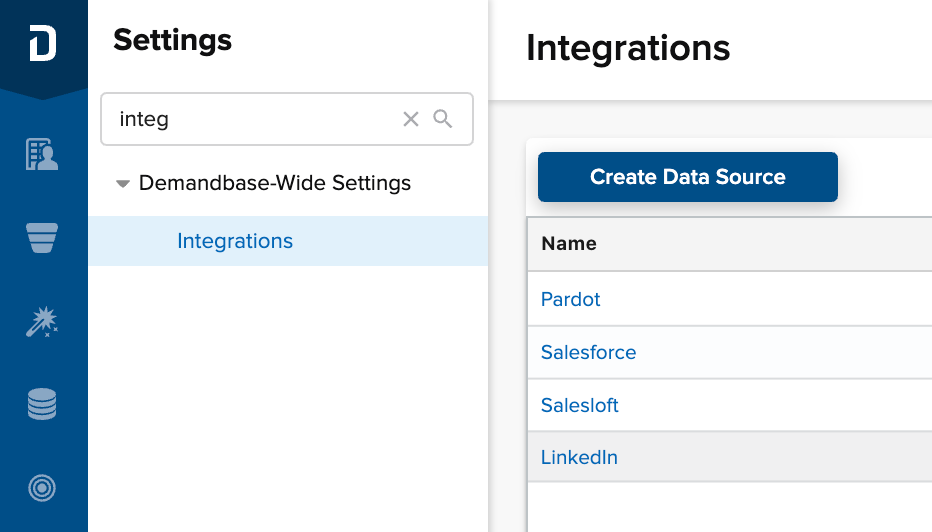The height and width of the screenshot is (532, 932).
Task: Open the magic wand sidebar icon
Action: pos(42,322)
